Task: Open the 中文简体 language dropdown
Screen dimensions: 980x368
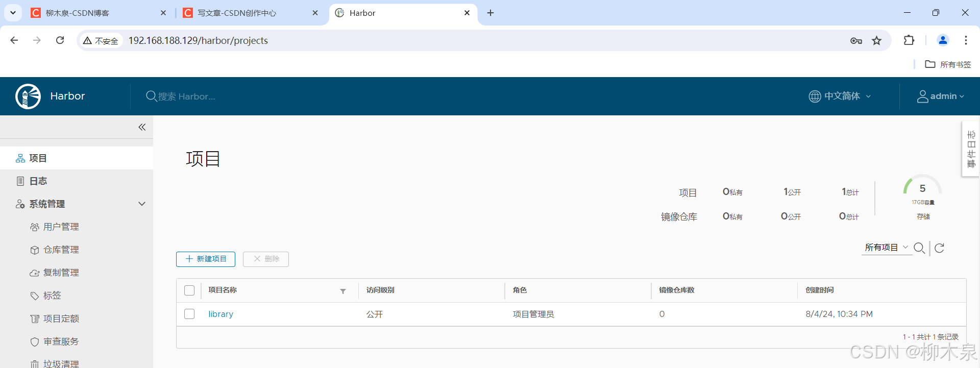Action: [x=840, y=96]
